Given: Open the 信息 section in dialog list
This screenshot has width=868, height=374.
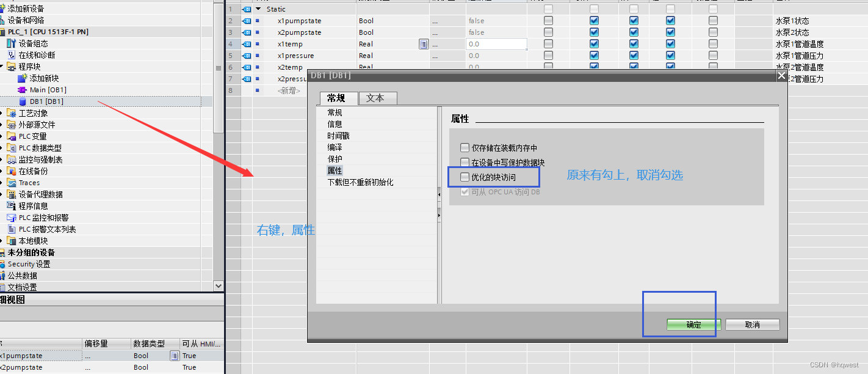Looking at the screenshot, I should (335, 124).
